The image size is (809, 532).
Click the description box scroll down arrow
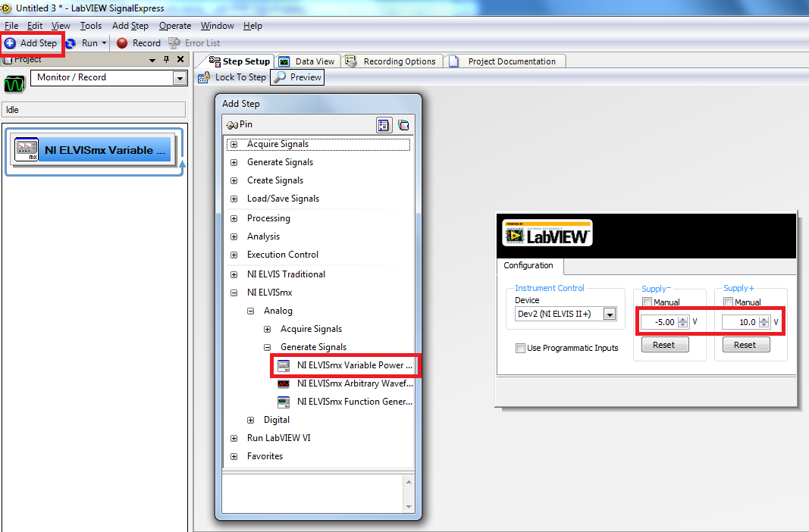tap(409, 507)
